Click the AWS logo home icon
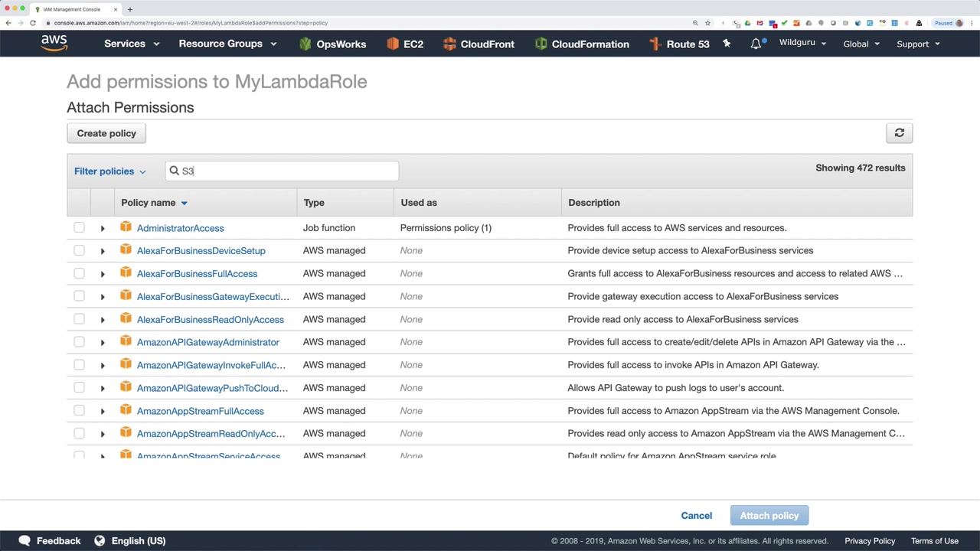This screenshot has width=980, height=551. coord(54,44)
